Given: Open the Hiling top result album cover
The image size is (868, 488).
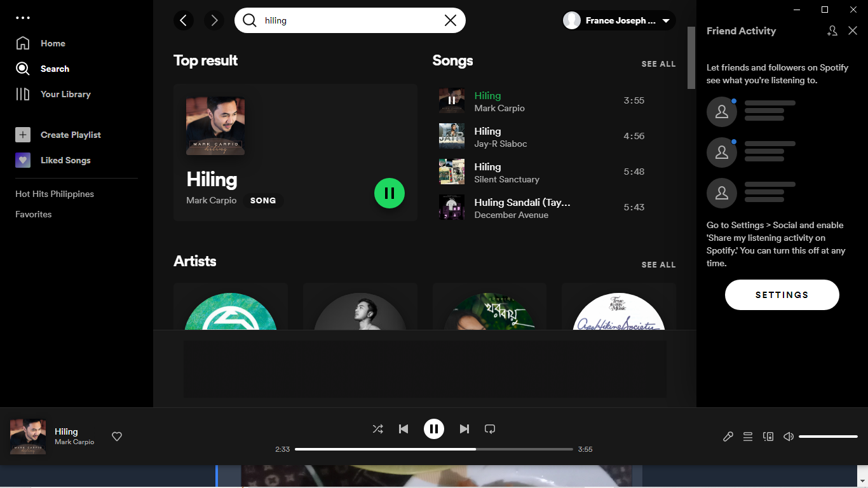Looking at the screenshot, I should click(215, 126).
